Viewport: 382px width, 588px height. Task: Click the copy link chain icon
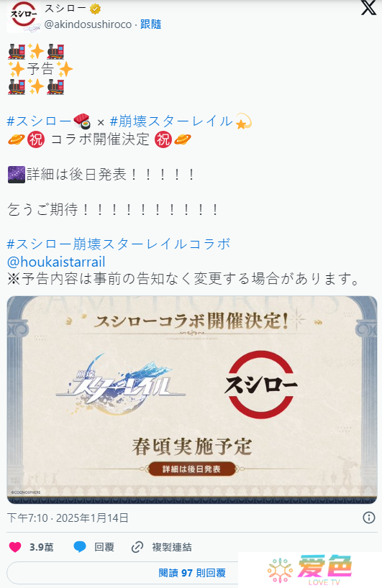[137, 547]
